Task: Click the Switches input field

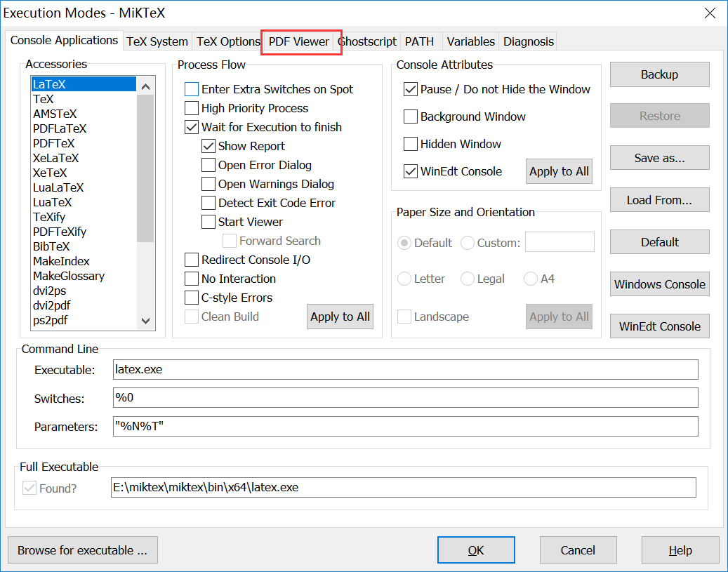Action: coord(405,398)
